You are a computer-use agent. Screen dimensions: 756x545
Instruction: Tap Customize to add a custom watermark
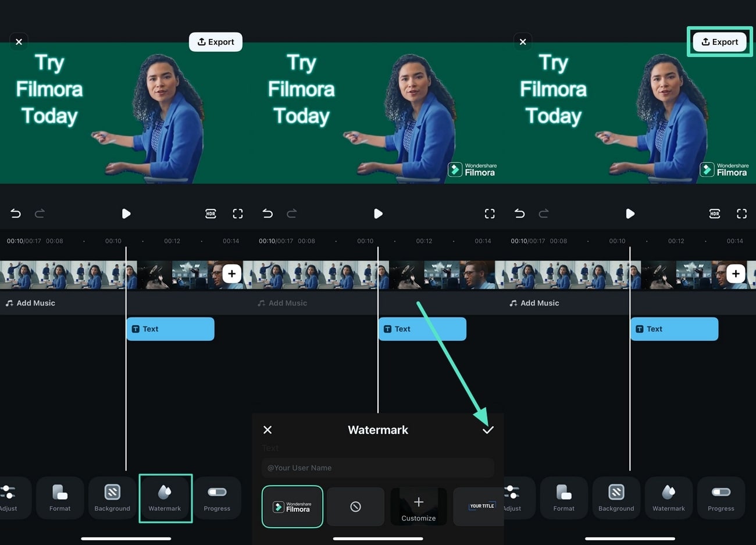pos(419,507)
